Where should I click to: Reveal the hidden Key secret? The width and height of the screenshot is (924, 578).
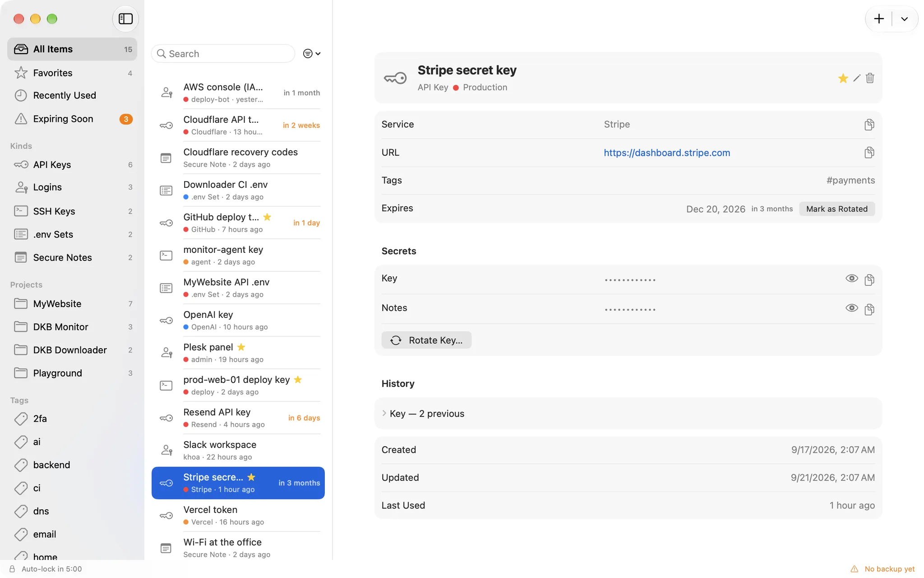(x=851, y=279)
